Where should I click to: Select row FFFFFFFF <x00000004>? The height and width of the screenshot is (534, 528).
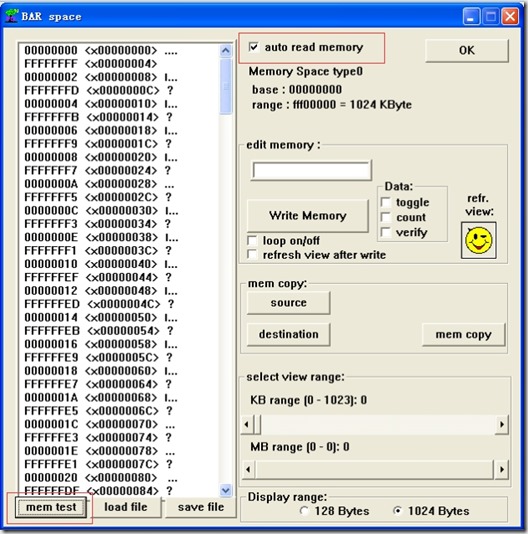tap(119, 64)
